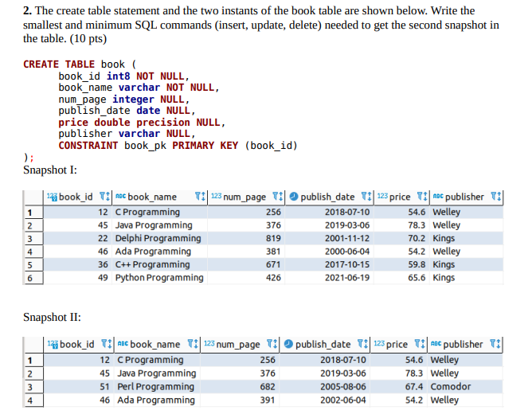Click the 123 numeric icon in Snapshot I price header

(382, 196)
